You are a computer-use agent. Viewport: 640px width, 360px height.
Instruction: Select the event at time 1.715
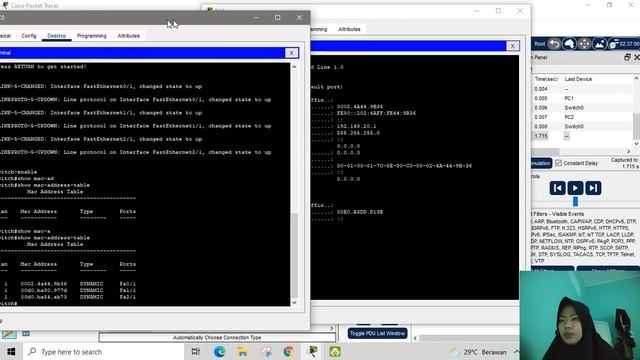582,136
